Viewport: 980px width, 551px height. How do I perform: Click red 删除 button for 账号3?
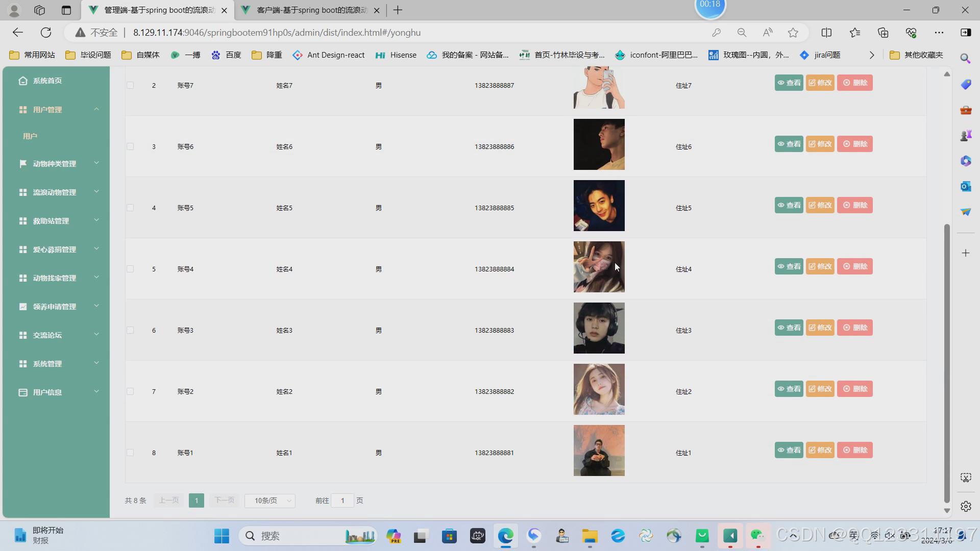coord(854,328)
